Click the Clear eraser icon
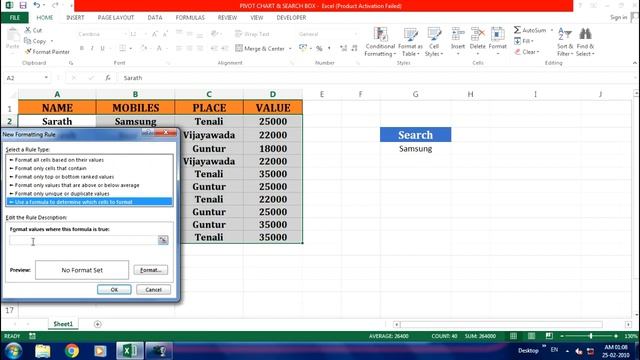 [x=518, y=52]
